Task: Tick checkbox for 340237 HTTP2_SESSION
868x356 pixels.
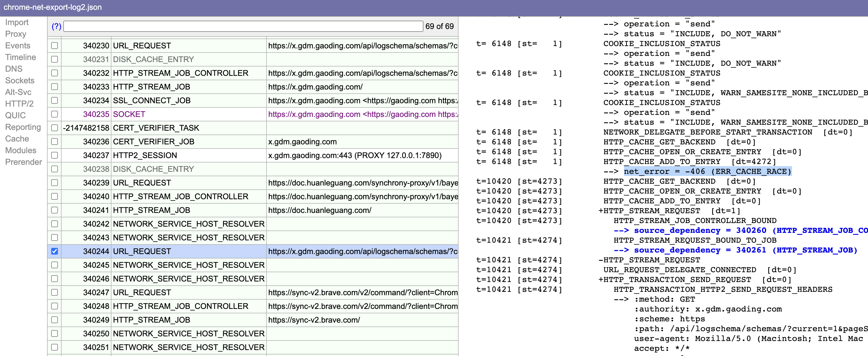Action: pos(55,155)
